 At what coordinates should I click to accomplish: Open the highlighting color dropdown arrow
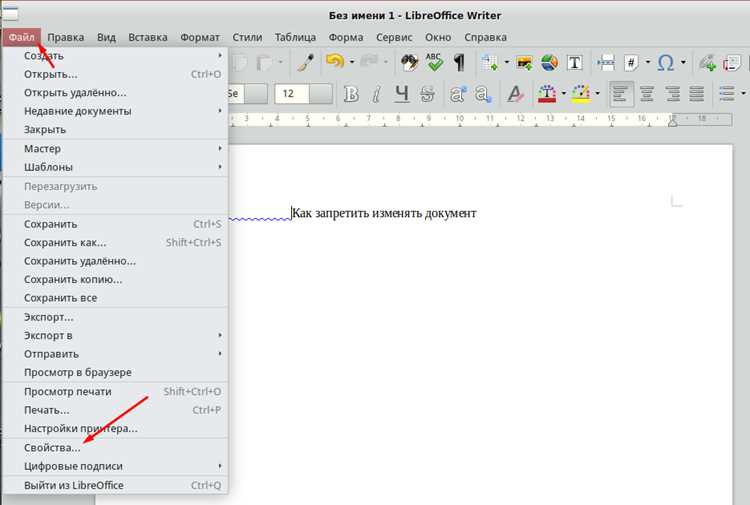[x=597, y=94]
